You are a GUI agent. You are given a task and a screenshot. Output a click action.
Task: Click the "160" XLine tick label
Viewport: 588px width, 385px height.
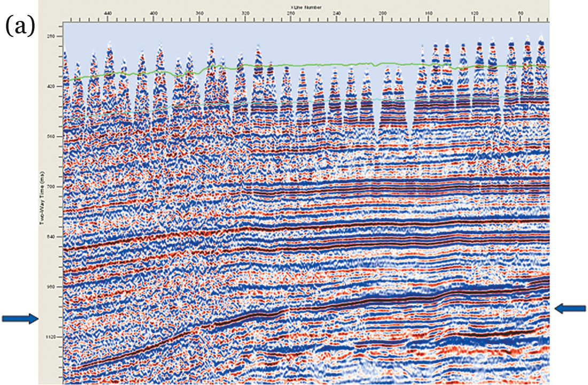(x=428, y=13)
